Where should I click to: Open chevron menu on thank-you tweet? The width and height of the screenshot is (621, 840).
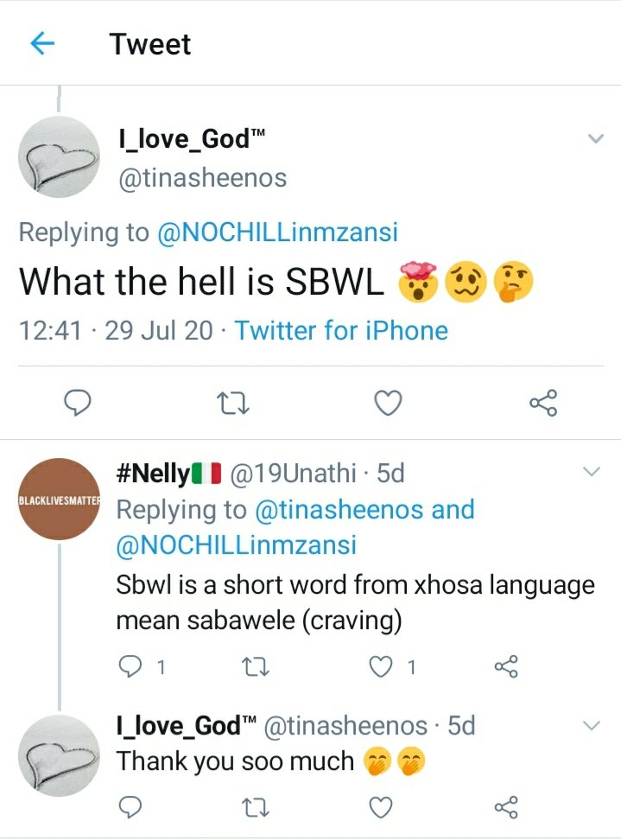[592, 726]
